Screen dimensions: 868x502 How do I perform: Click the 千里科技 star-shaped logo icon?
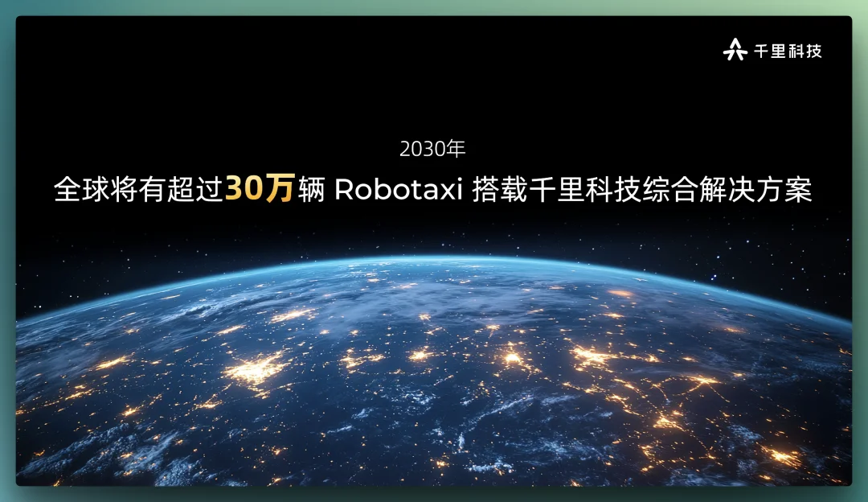point(735,50)
